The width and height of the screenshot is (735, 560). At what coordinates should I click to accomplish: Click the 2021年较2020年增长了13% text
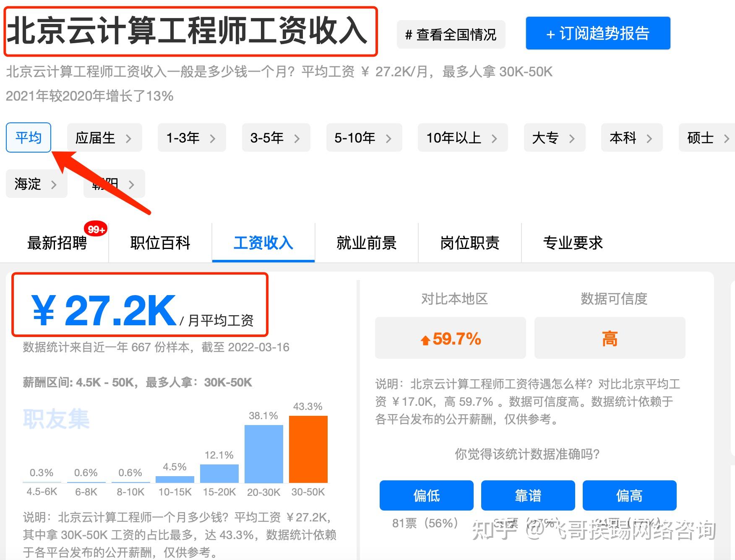pos(89,96)
